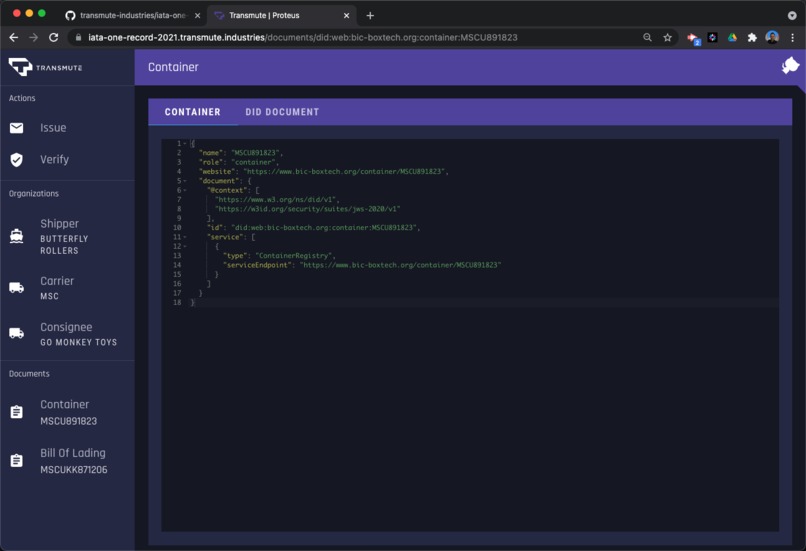Open Container MSCU891823 document
The image size is (806, 551).
67,412
